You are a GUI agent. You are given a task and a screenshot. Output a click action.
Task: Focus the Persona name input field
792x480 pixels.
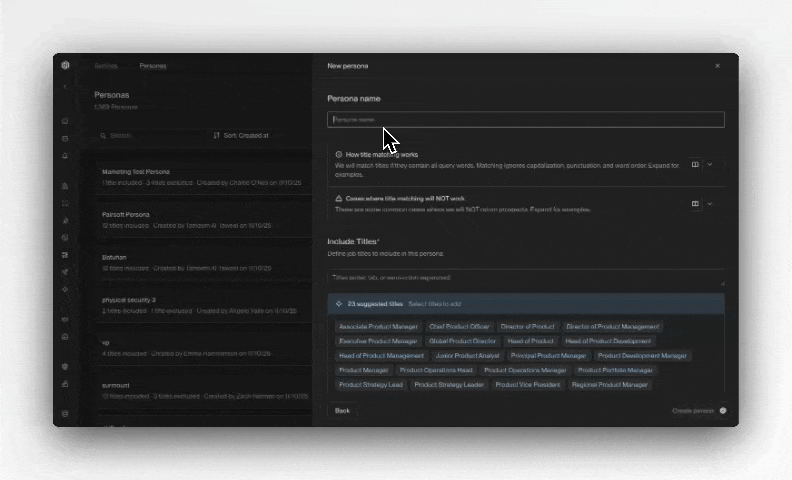(x=526, y=120)
